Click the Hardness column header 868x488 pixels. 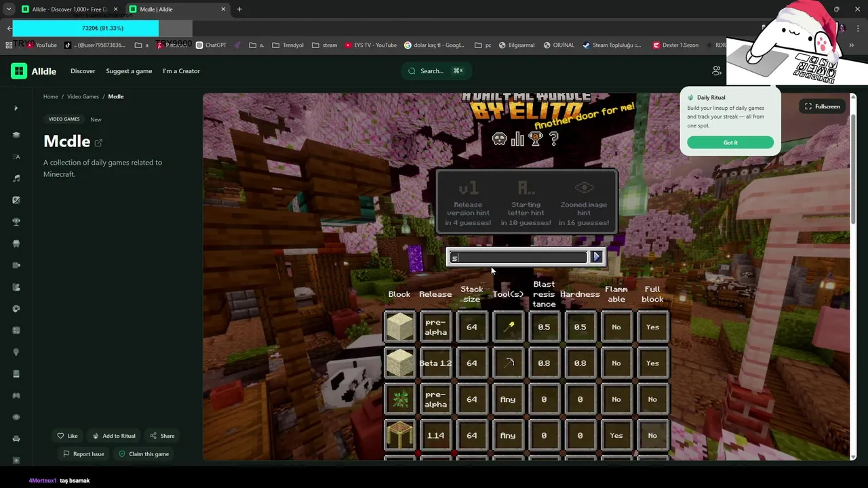pos(580,294)
